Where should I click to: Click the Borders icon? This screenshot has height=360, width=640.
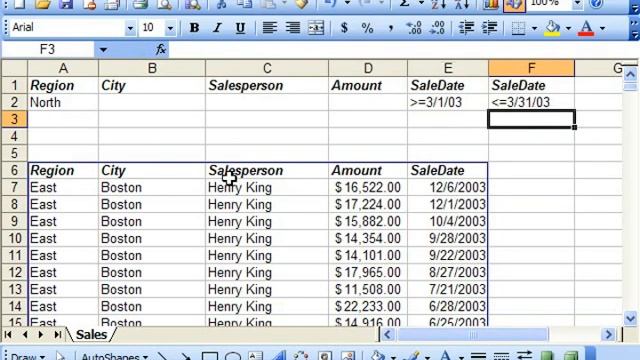point(518,28)
